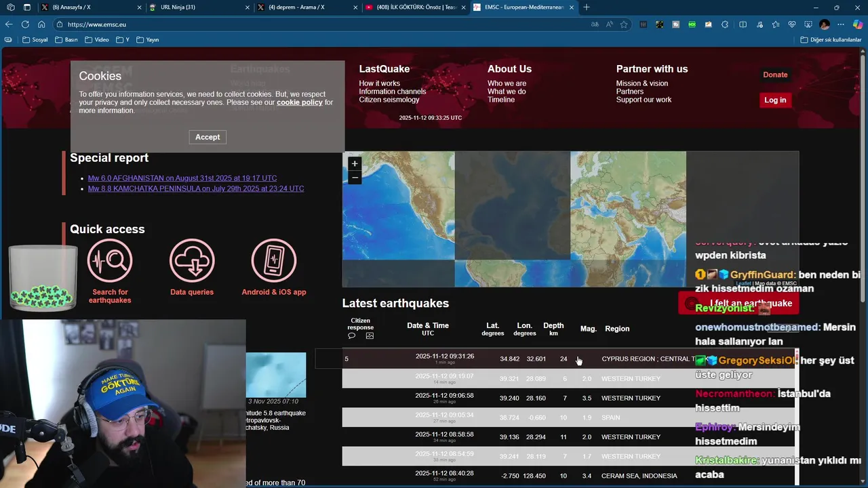
Task: Open the workspaces icon in tab bar
Action: (10, 7)
